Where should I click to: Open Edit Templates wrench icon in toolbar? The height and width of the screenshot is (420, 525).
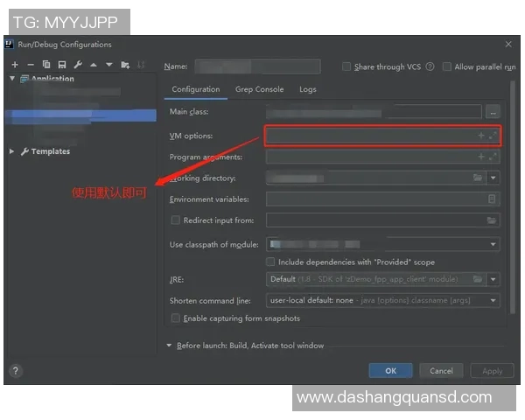click(x=77, y=65)
